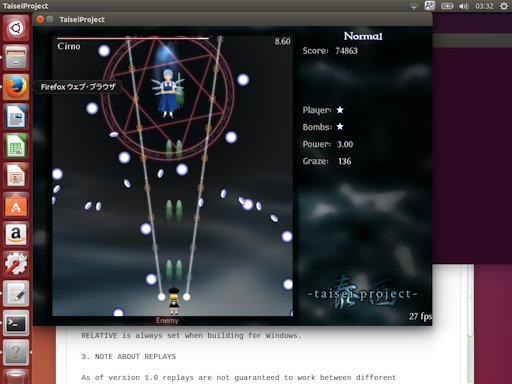Open LibreOffice Impress presentation icon

(x=16, y=175)
